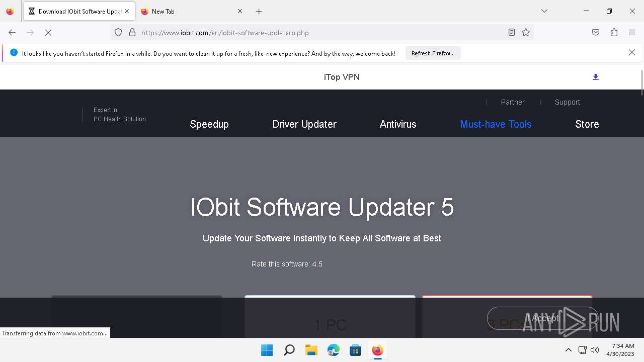Click the IObit Software Updater 5 heading
This screenshot has width=644, height=362.
(x=322, y=207)
